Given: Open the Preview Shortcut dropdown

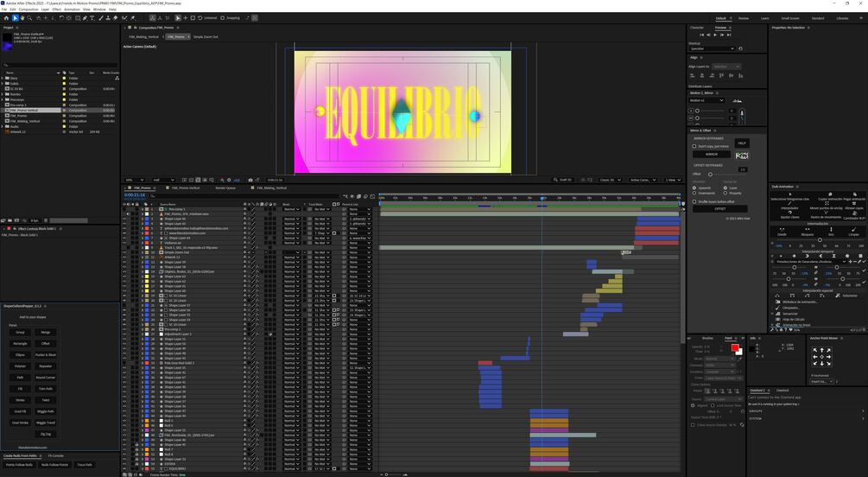Looking at the screenshot, I should click(x=712, y=48).
